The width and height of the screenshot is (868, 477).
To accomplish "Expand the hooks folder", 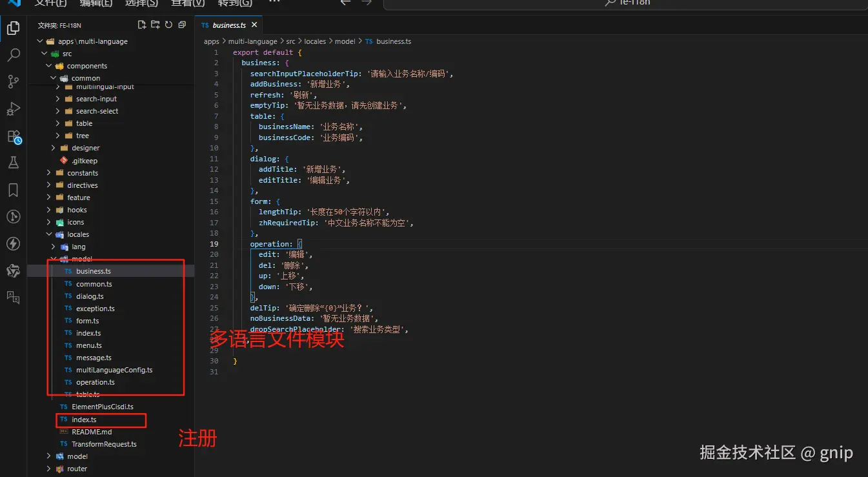I will coord(48,210).
